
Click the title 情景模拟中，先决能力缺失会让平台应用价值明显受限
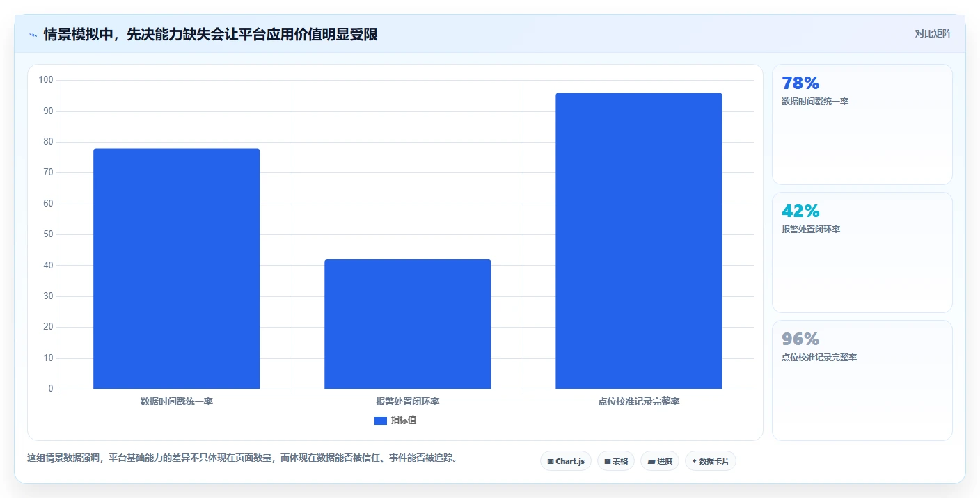tap(210, 34)
